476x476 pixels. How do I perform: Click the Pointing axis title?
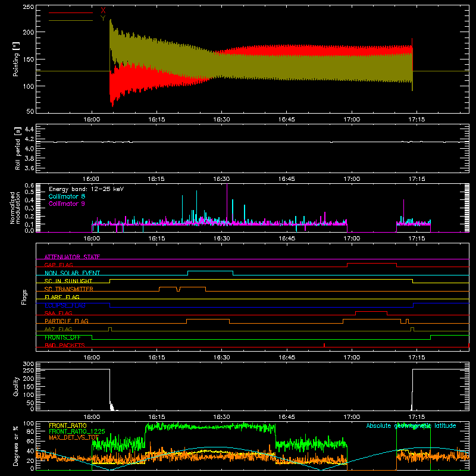click(16, 59)
